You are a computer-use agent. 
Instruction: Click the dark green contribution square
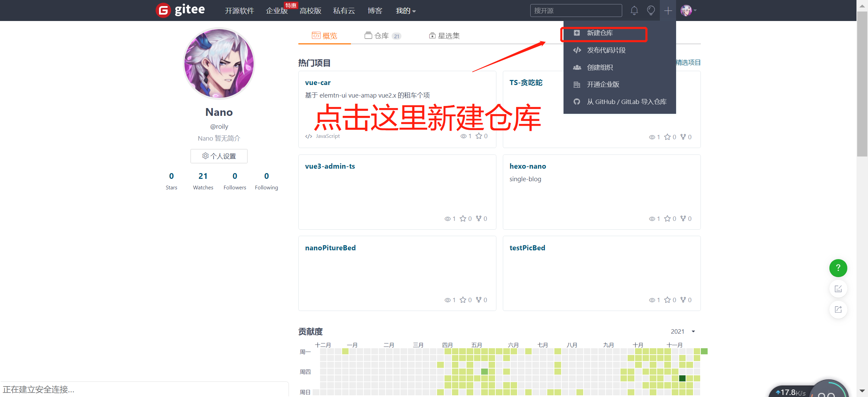pyautogui.click(x=683, y=378)
